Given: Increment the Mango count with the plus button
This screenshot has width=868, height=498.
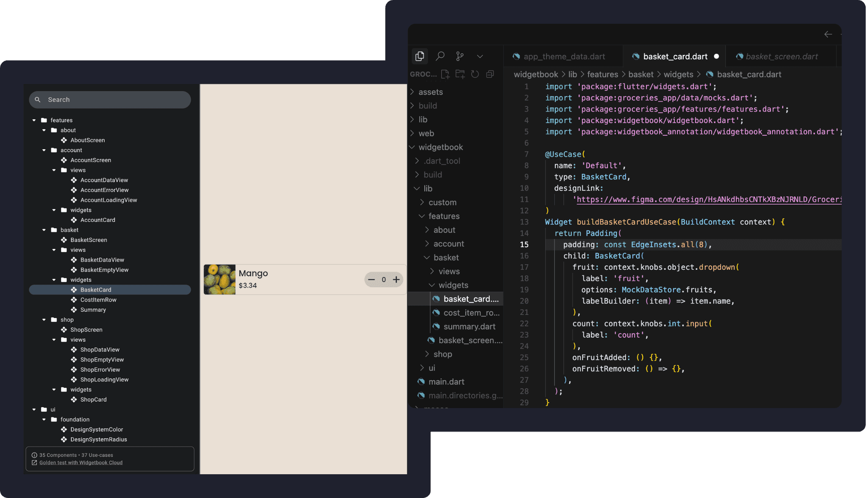Looking at the screenshot, I should (x=396, y=280).
